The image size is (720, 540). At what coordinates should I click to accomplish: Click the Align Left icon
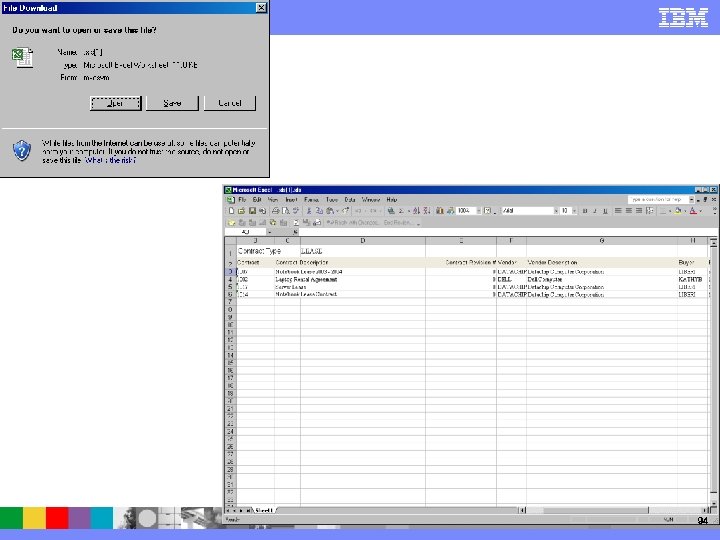pos(618,210)
